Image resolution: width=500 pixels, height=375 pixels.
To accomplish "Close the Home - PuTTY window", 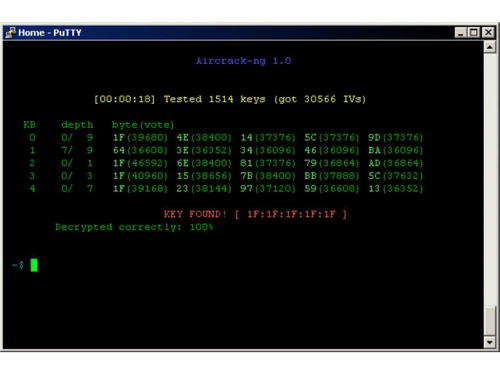I will click(x=488, y=32).
